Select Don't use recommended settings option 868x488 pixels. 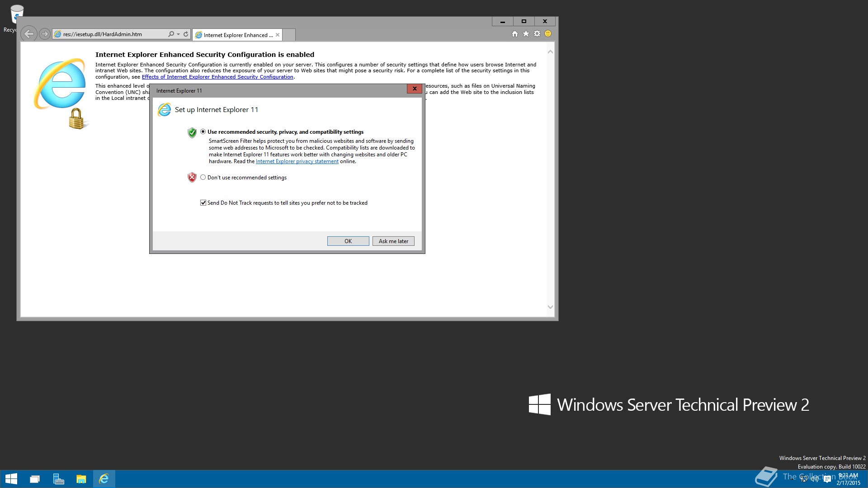tap(203, 178)
